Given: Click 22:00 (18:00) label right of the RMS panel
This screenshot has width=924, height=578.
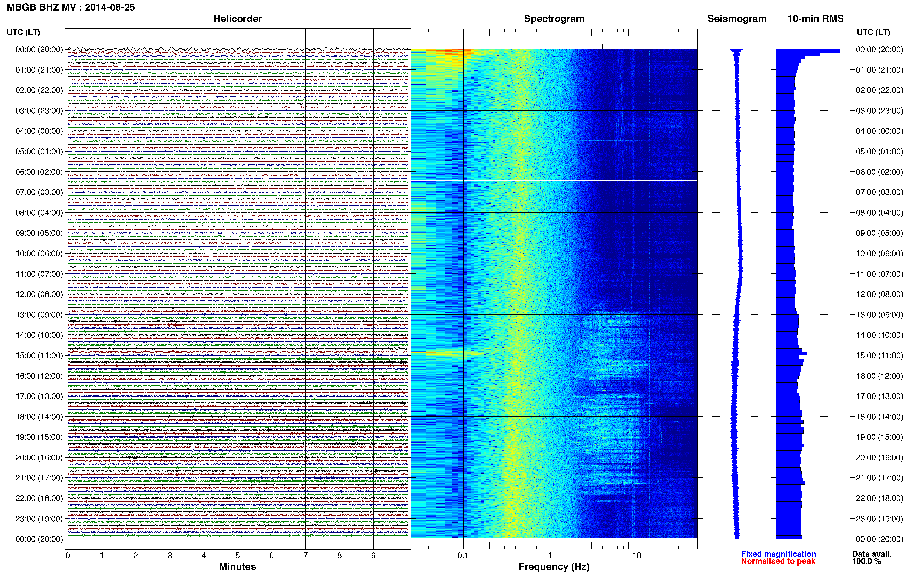Looking at the screenshot, I should pos(879,498).
